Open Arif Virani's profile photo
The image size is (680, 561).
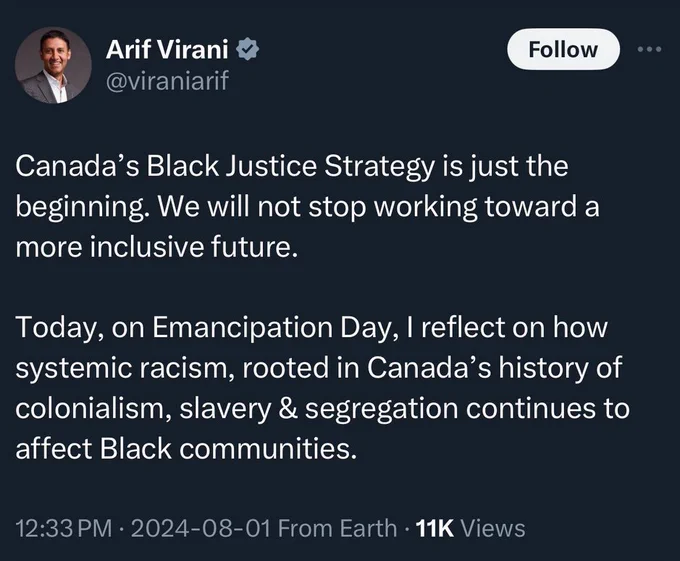coord(53,65)
